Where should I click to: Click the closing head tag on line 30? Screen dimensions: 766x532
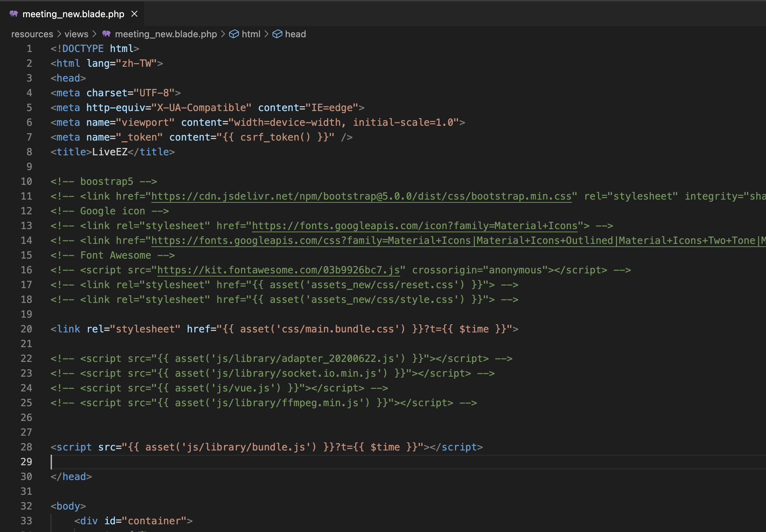point(71,476)
